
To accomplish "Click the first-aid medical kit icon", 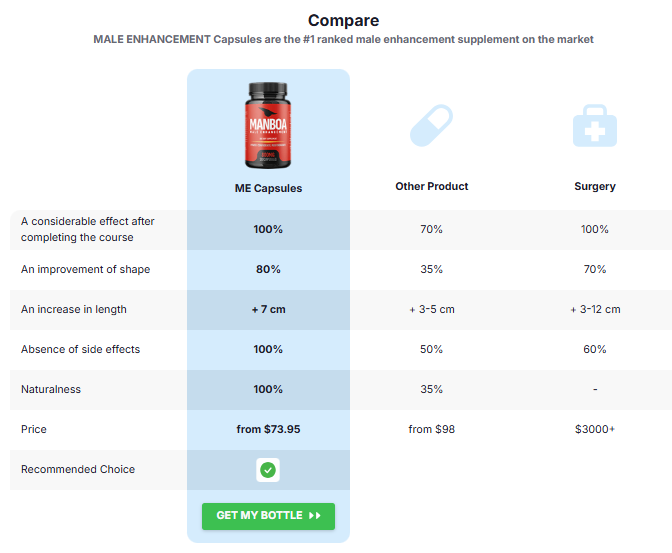I will [x=594, y=126].
